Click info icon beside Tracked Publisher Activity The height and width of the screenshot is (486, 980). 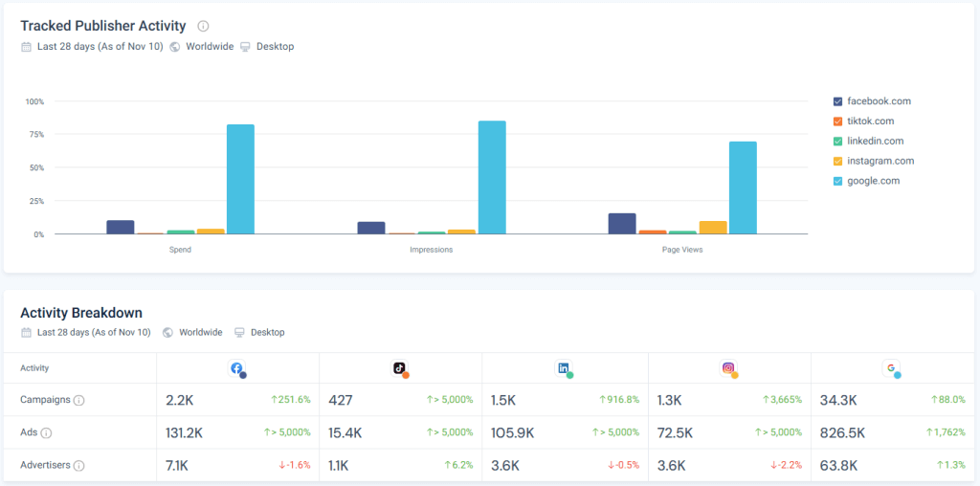point(203,26)
